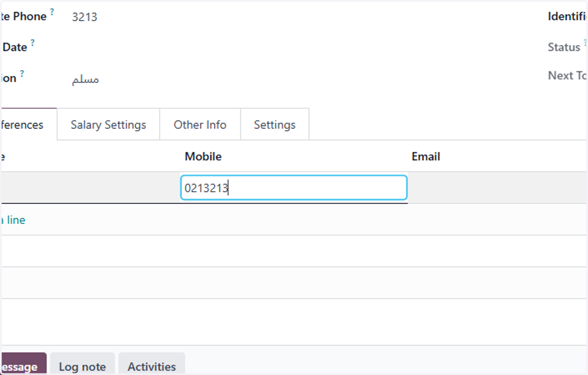The image size is (588, 375).
Task: Add a line to the references list
Action: point(13,220)
